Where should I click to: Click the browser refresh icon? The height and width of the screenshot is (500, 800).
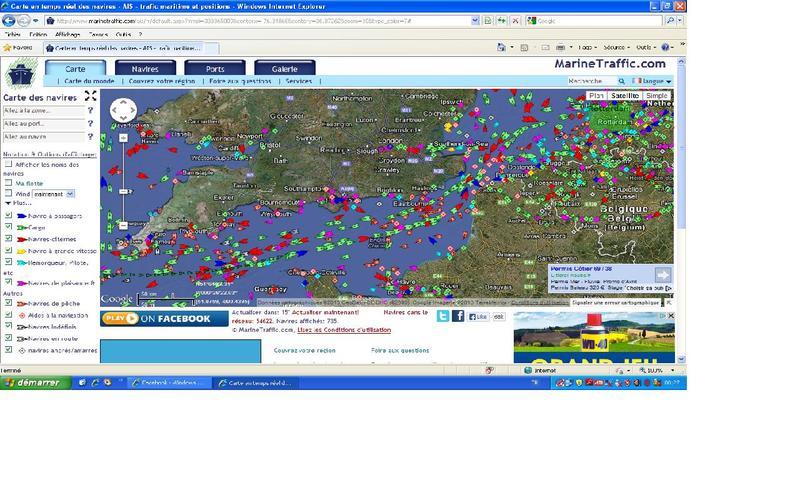(x=502, y=21)
